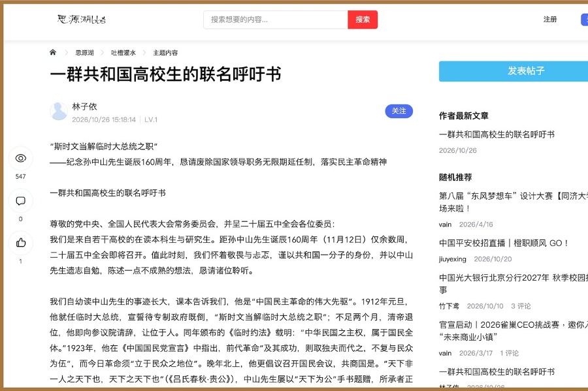Open the 思源湖bbs site logo
The image size is (588, 391).
click(82, 19)
